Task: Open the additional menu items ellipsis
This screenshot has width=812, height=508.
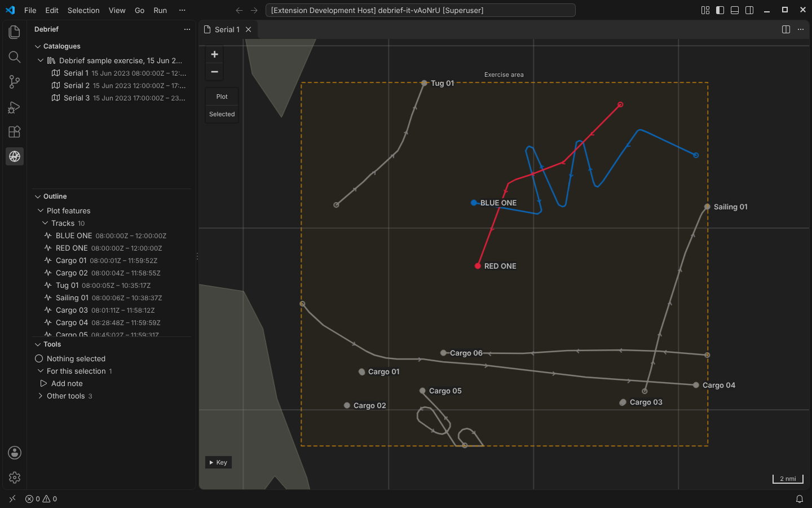Action: point(182,10)
